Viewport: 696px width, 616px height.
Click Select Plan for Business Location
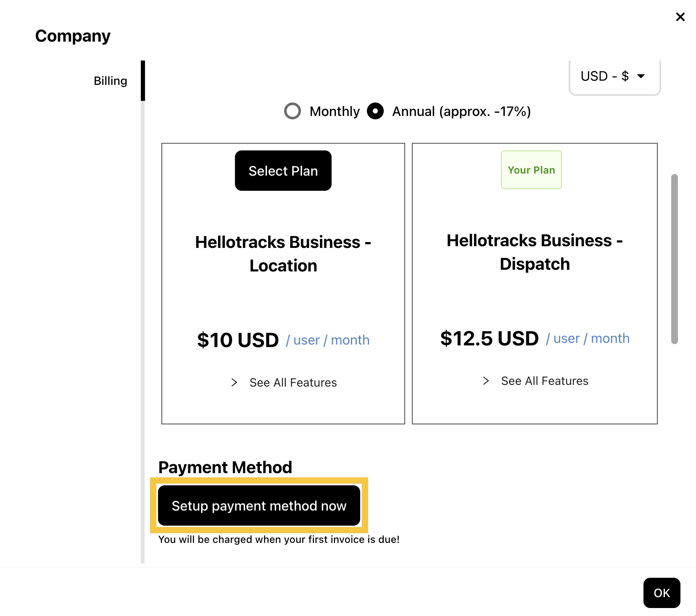[283, 171]
